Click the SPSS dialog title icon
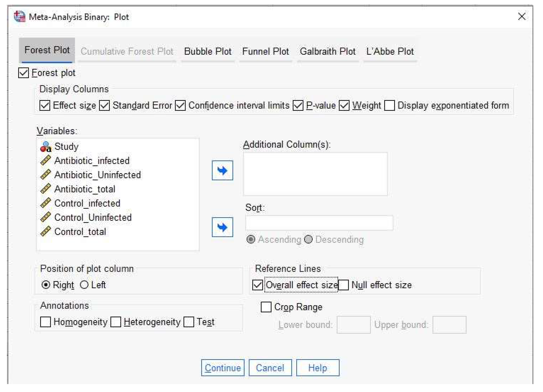 (x=20, y=17)
